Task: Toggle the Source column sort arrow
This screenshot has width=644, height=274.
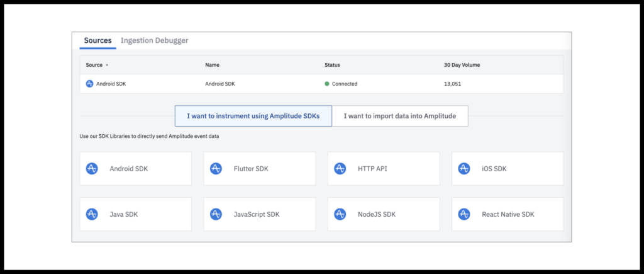Action: pos(107,65)
